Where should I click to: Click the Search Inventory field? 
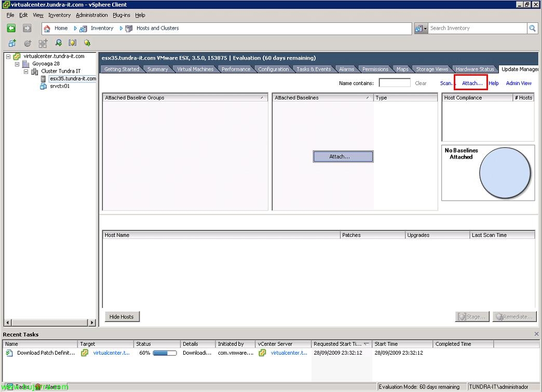[x=478, y=29]
